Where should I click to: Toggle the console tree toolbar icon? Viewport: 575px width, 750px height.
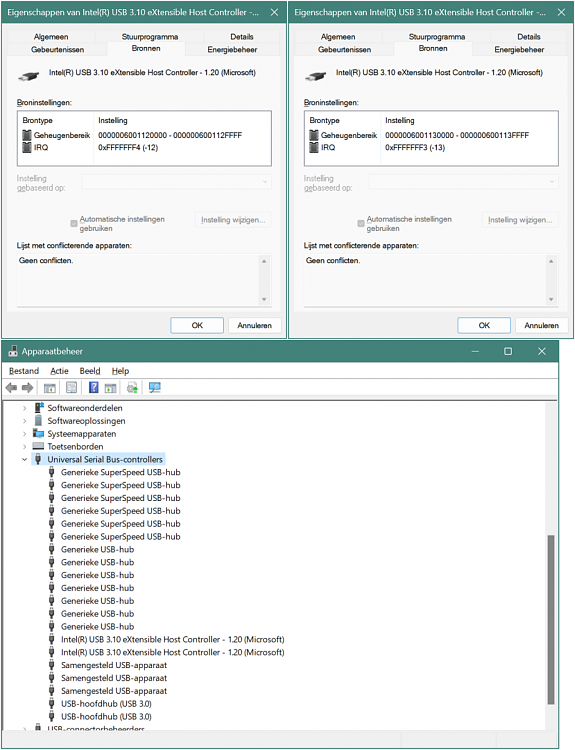coord(50,388)
